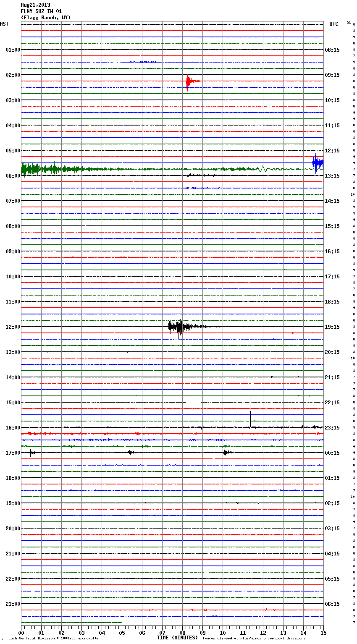This screenshot has height=644, width=357.
Task: Select the 05:00 MST time label
Action: (13, 151)
